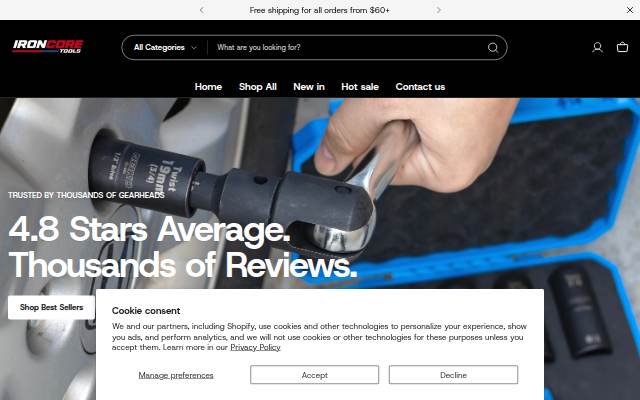The width and height of the screenshot is (640, 400).
Task: Open the Shop All menu item
Action: [x=258, y=87]
